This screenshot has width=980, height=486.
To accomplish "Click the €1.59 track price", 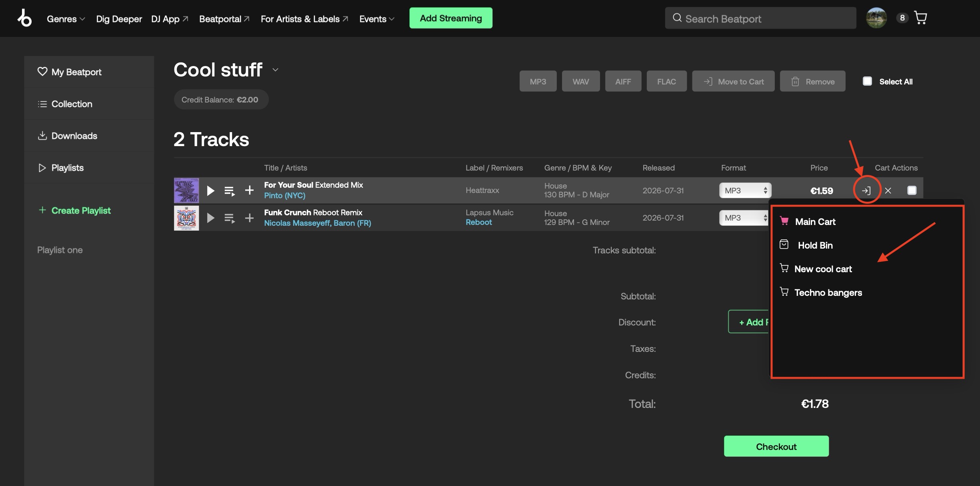I will (x=822, y=191).
